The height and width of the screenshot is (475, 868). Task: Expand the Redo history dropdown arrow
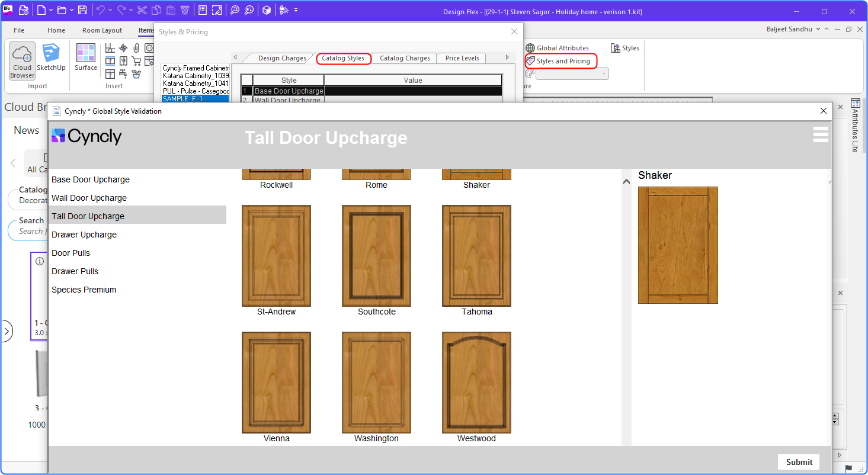coord(130,10)
